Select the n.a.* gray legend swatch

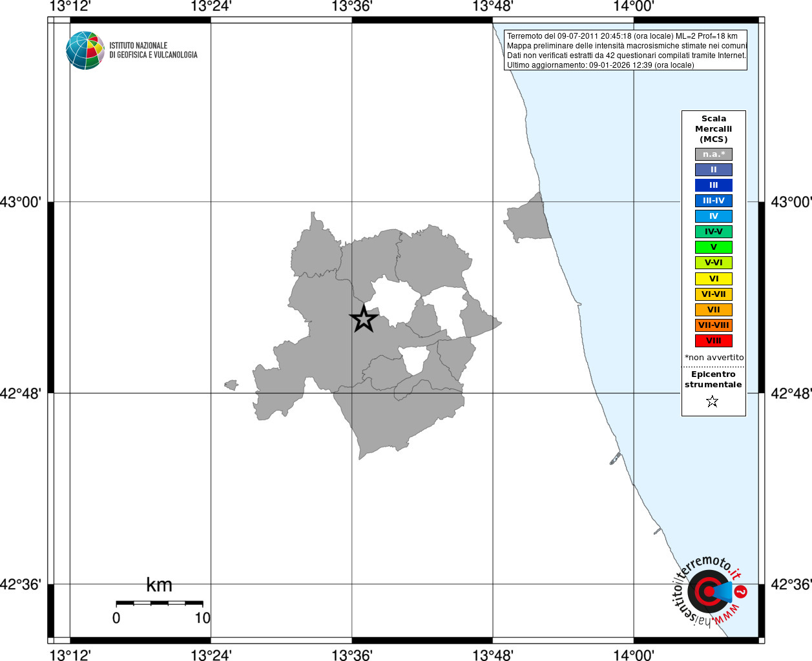[x=714, y=154]
